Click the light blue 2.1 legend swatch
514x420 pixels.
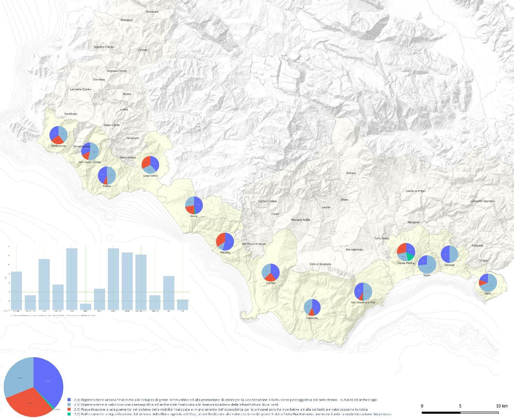[69, 405]
